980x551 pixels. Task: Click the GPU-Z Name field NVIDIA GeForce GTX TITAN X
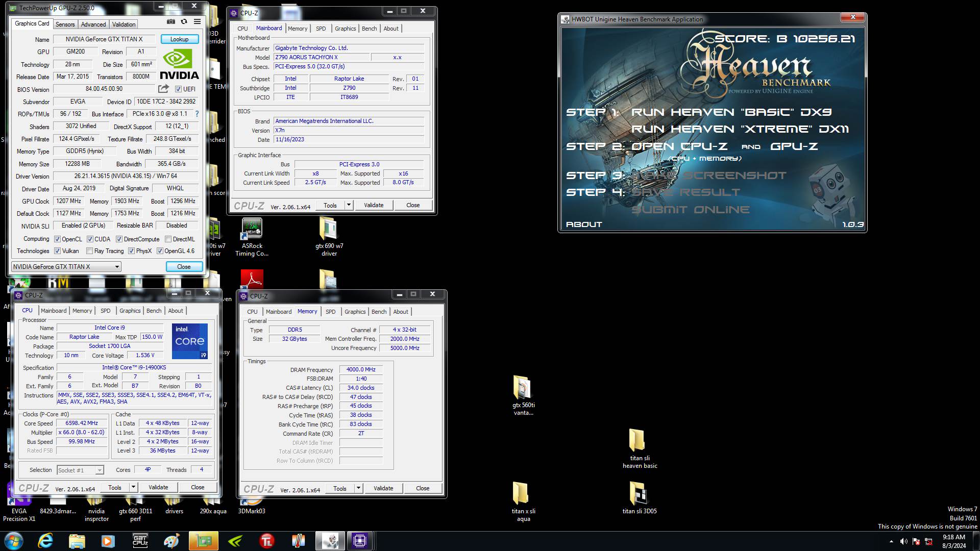tap(104, 39)
